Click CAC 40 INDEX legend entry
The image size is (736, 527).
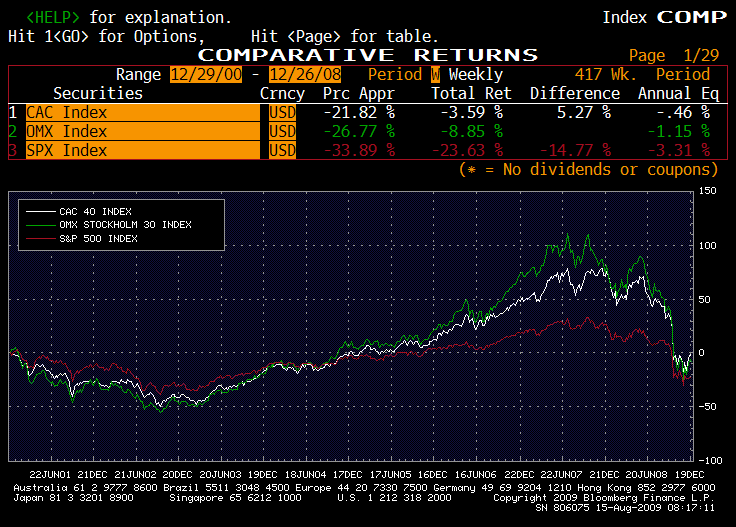95,212
